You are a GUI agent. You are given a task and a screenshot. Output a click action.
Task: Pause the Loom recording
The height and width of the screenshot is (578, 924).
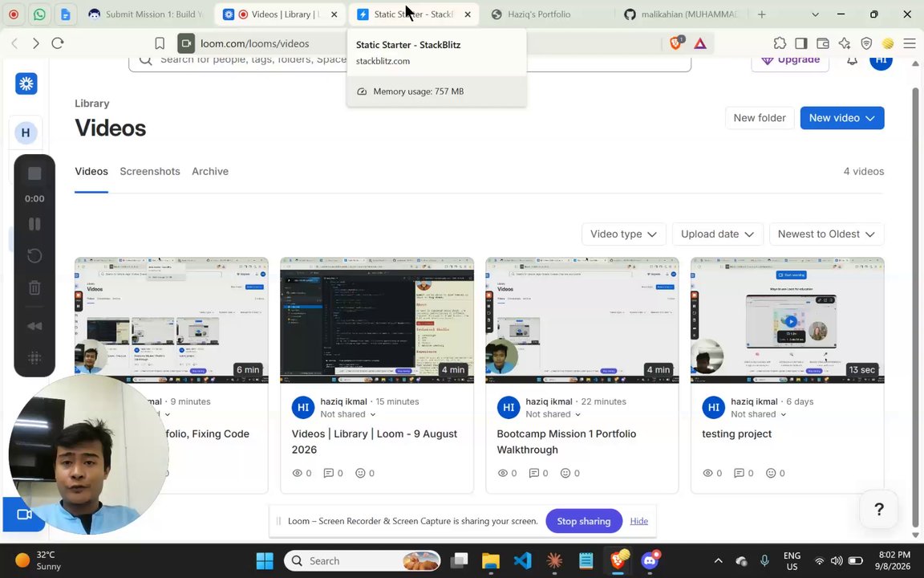[x=34, y=224]
